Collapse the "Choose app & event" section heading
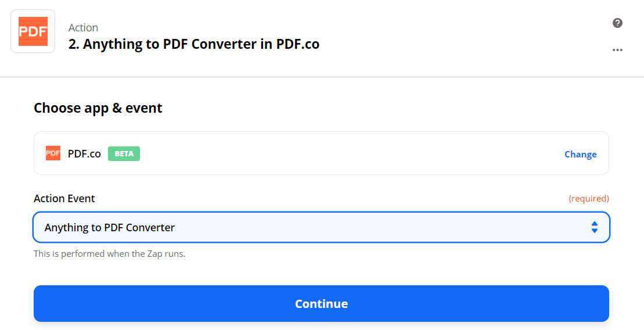 click(98, 108)
